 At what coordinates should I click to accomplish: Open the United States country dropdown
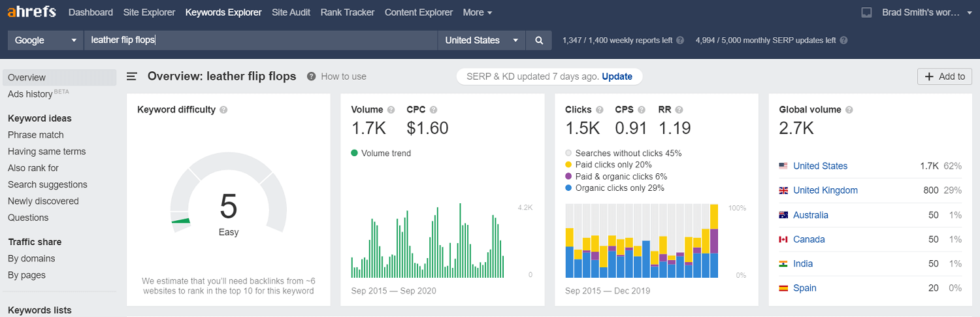click(482, 40)
